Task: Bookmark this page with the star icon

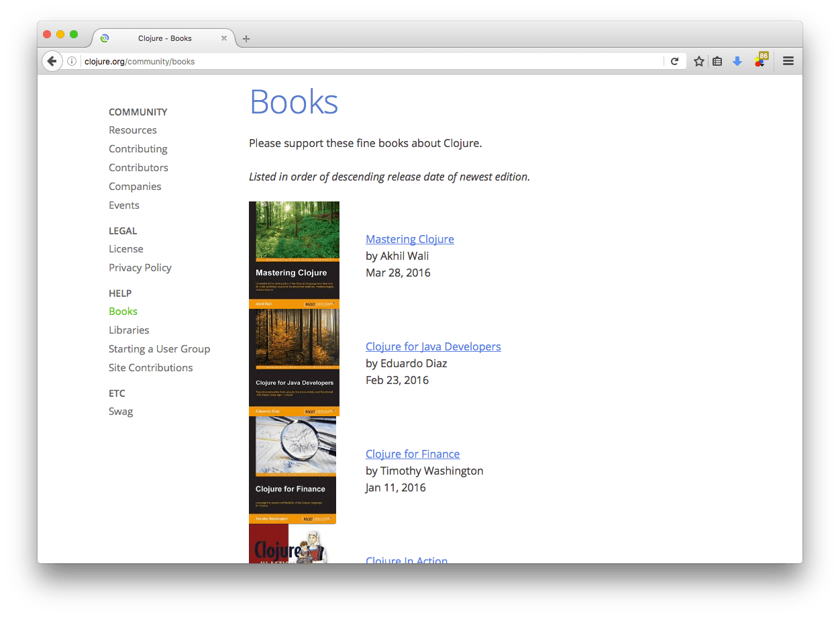Action: 699,61
